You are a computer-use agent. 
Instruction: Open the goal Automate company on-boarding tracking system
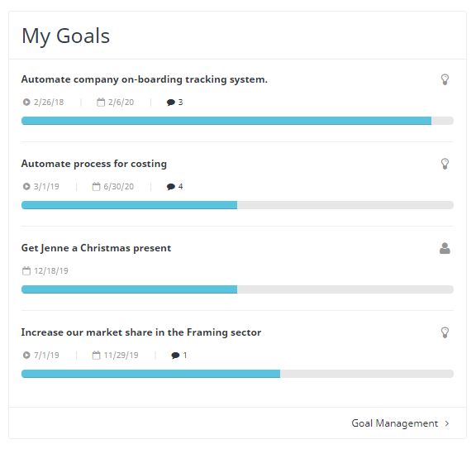tap(145, 79)
